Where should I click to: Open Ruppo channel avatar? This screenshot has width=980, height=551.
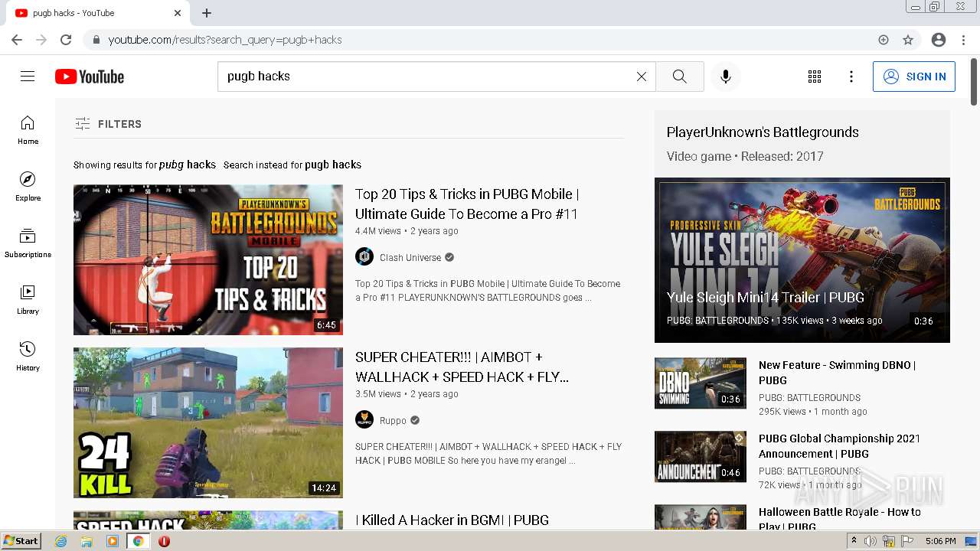(364, 419)
